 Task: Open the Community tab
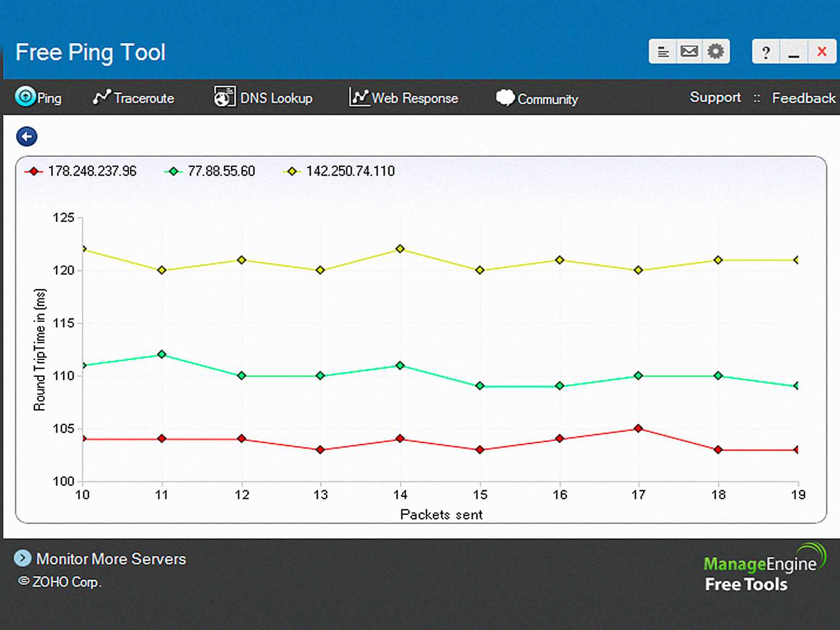537,99
